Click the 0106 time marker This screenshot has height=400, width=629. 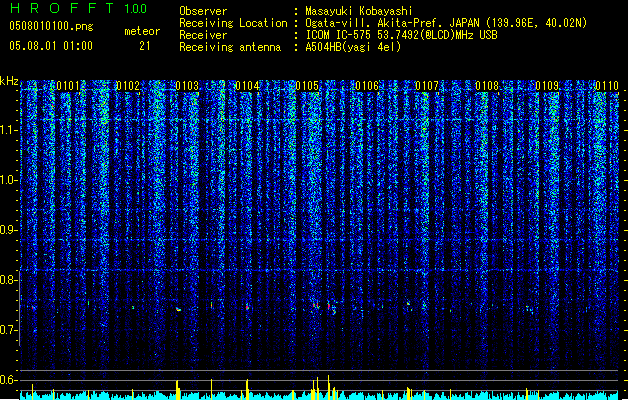[x=367, y=86]
